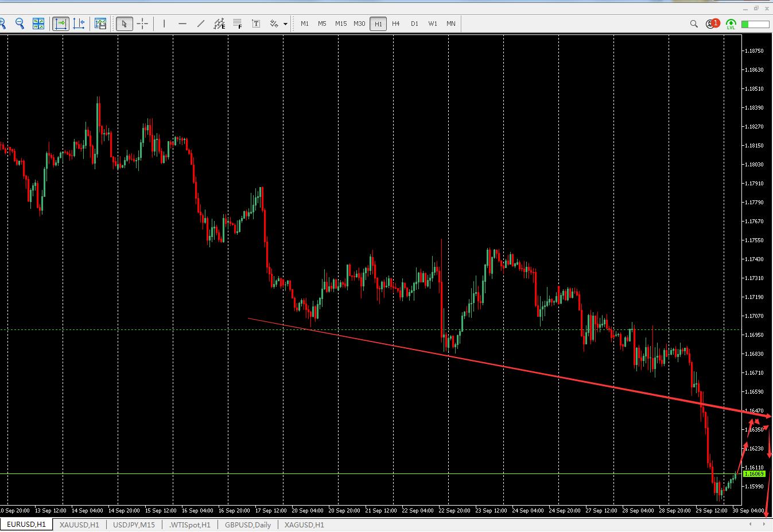Open the .WTISpot,H1 chart tab
Screen dimensions: 773x532
click(x=189, y=525)
